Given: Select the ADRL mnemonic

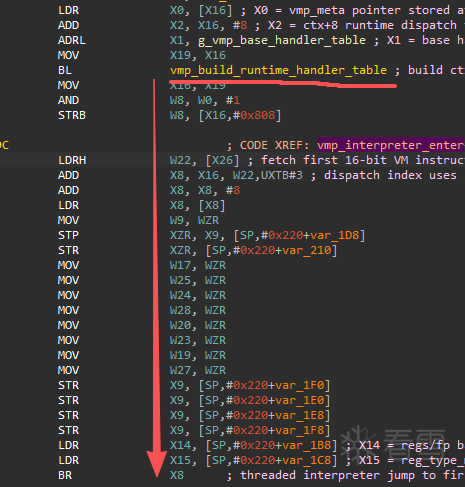Looking at the screenshot, I should [x=72, y=40].
